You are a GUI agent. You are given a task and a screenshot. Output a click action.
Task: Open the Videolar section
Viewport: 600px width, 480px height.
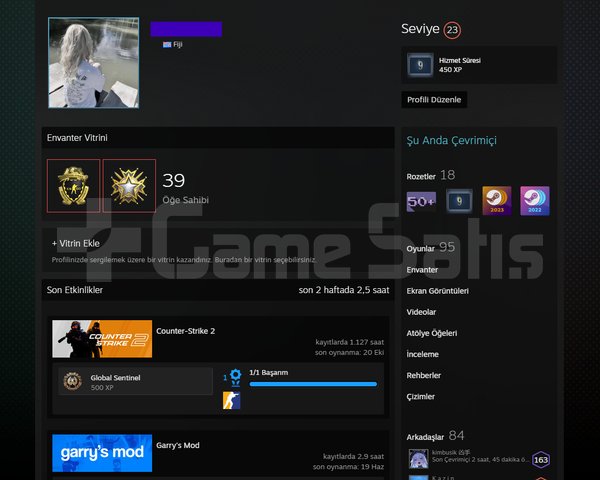[421, 312]
